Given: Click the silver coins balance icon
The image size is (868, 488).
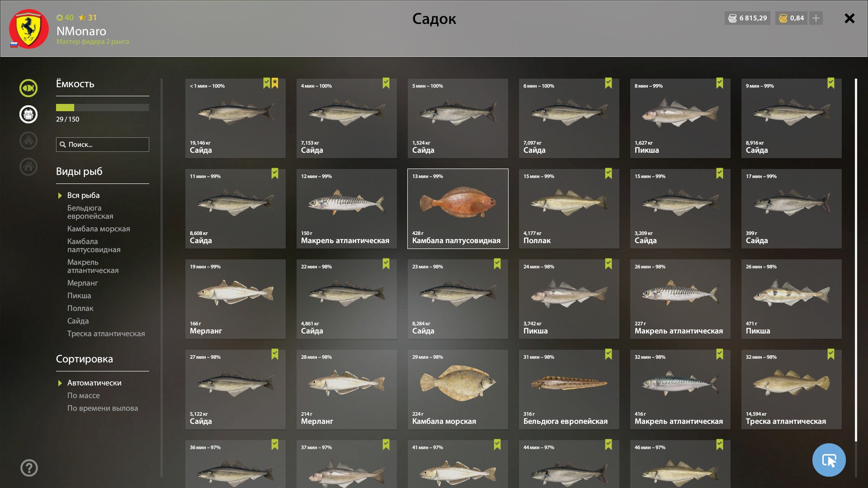Looking at the screenshot, I should [732, 18].
